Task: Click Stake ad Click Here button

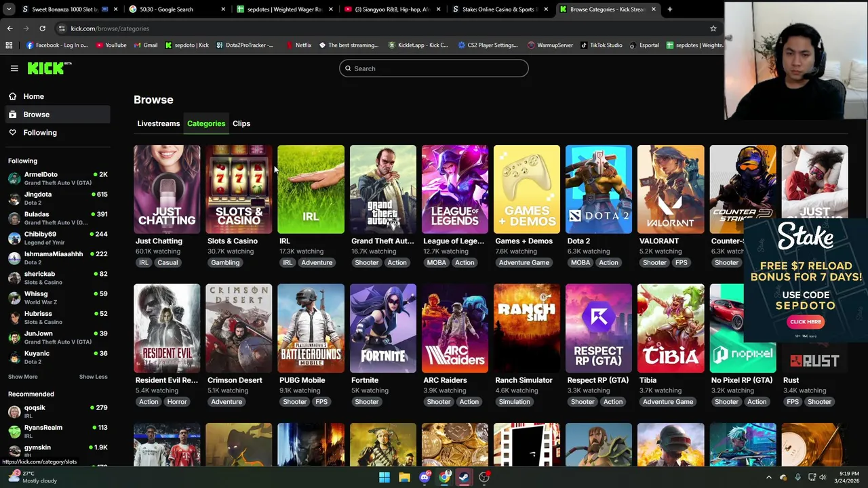Action: pos(806,322)
